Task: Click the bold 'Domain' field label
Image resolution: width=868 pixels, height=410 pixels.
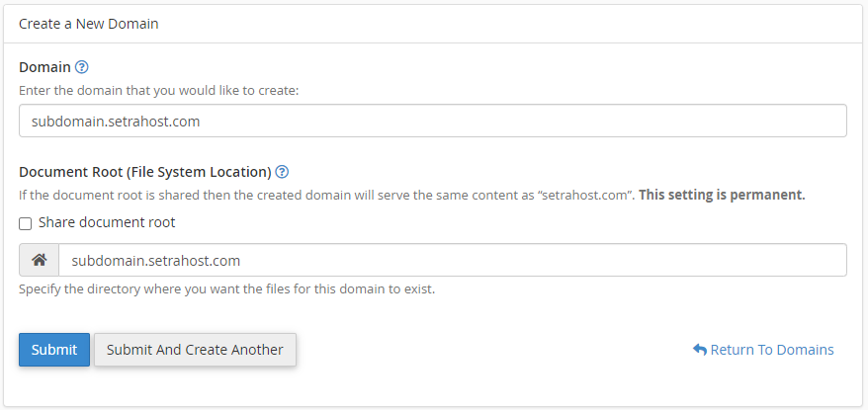Action: [x=44, y=67]
